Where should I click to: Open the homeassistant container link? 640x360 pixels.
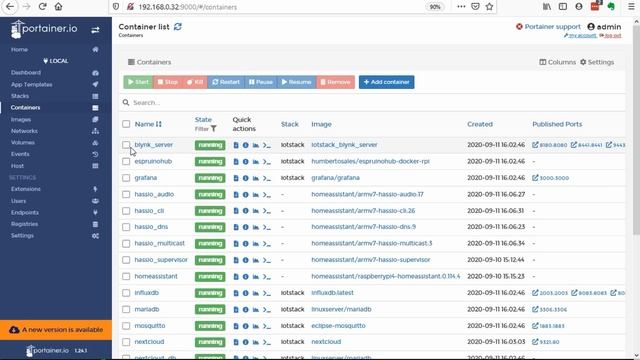[156, 276]
